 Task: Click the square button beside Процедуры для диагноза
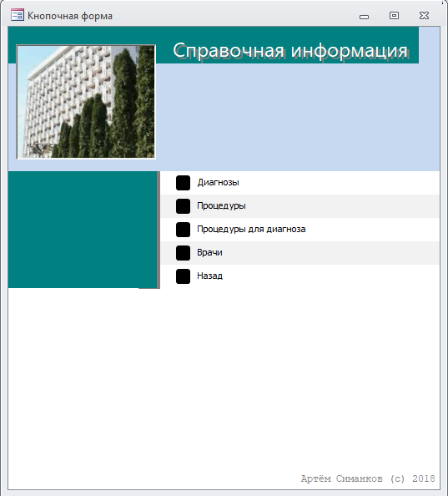point(183,230)
